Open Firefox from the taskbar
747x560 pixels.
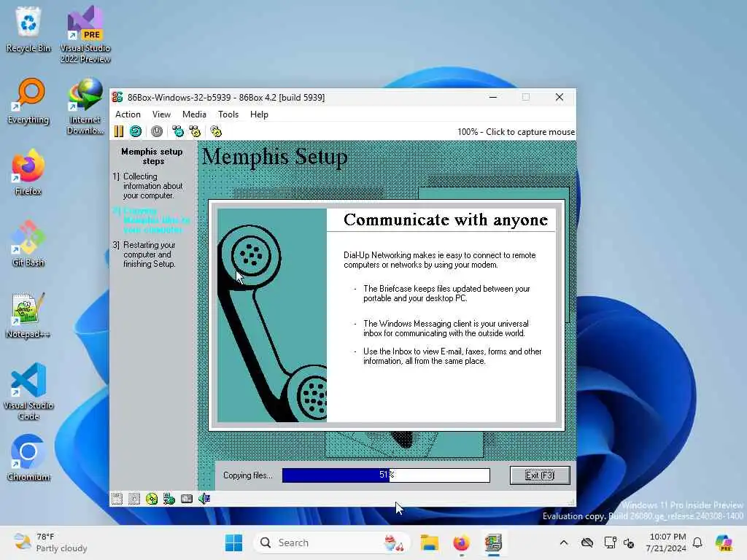click(461, 542)
